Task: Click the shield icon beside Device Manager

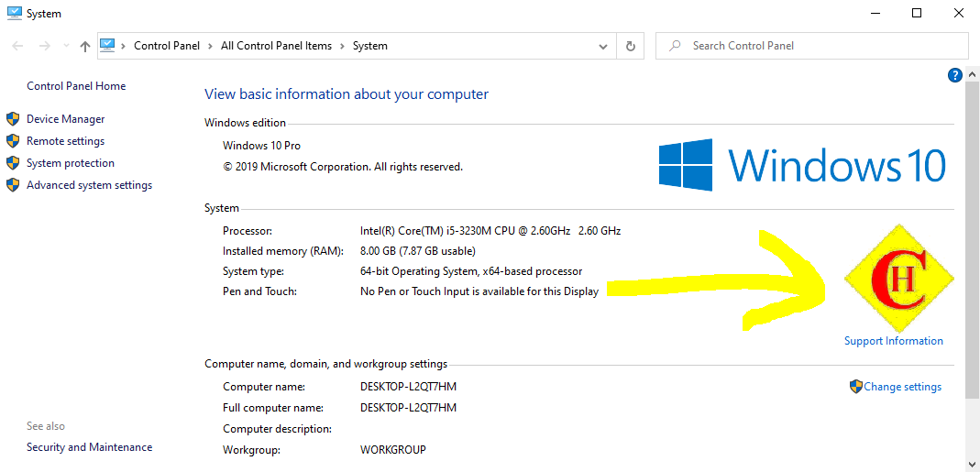Action: (x=13, y=119)
